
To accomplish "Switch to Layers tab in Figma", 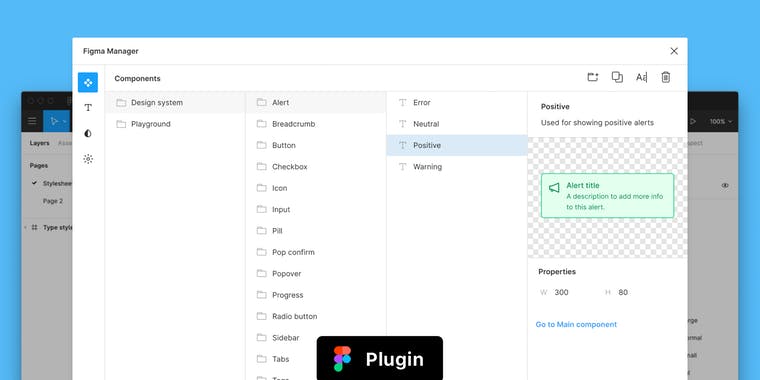I will [x=39, y=143].
